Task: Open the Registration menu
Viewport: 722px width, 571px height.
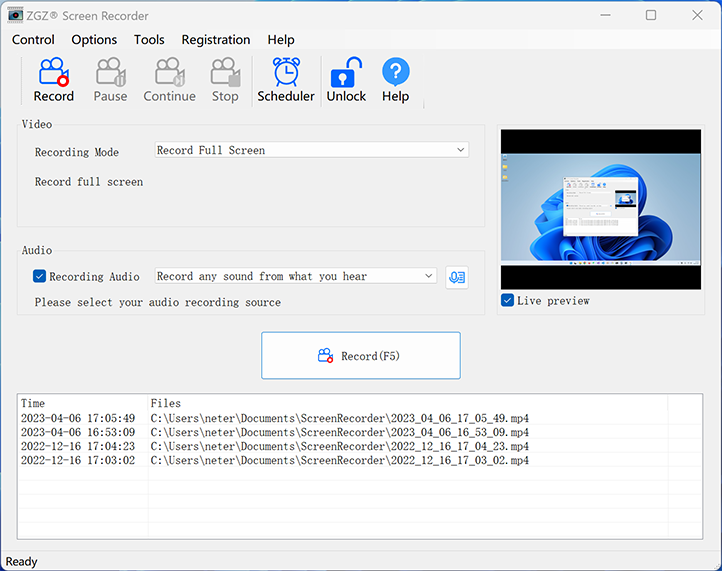Action: (216, 40)
